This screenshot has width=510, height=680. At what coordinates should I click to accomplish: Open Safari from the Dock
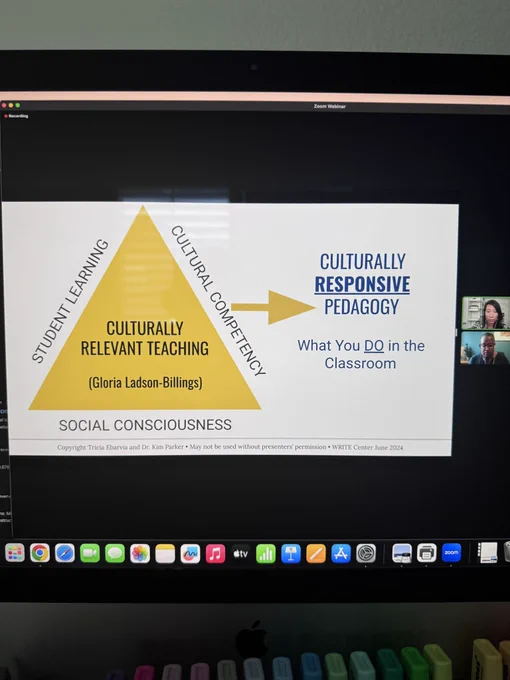[x=65, y=553]
